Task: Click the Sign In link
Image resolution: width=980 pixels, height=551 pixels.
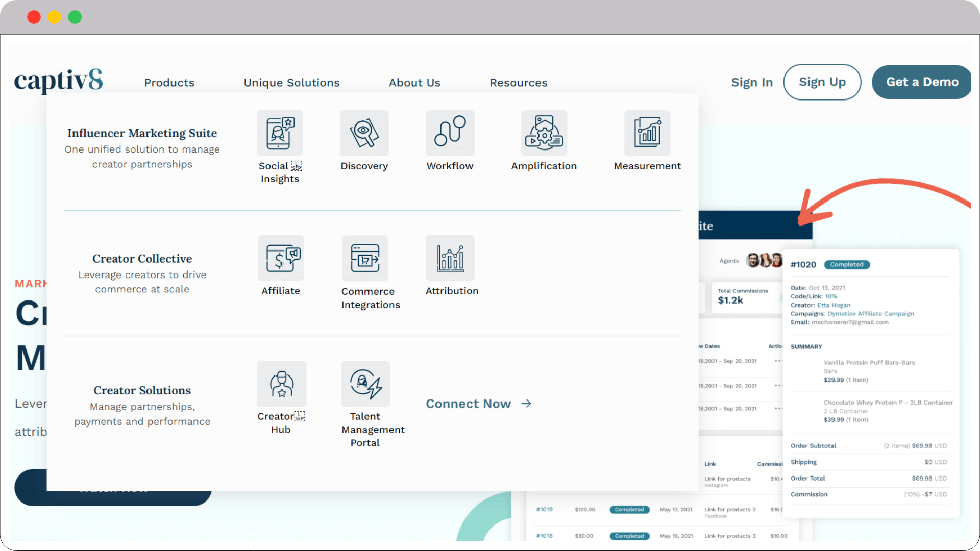Action: click(x=751, y=82)
